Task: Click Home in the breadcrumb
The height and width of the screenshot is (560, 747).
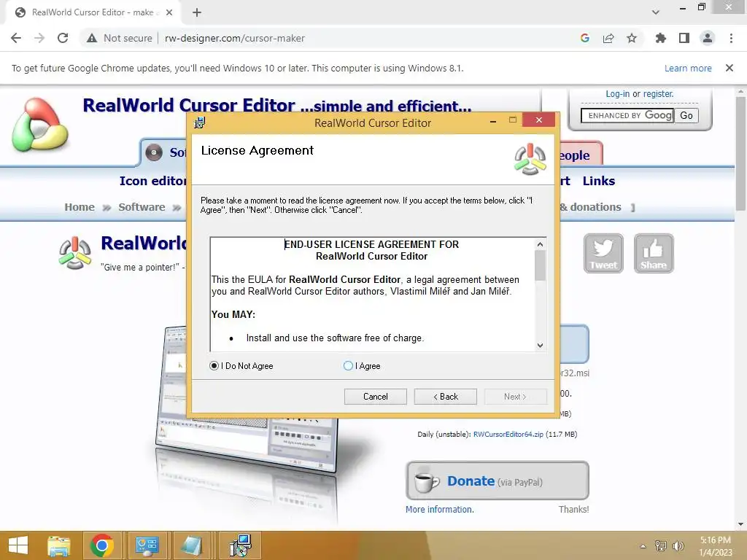Action: pyautogui.click(x=80, y=207)
